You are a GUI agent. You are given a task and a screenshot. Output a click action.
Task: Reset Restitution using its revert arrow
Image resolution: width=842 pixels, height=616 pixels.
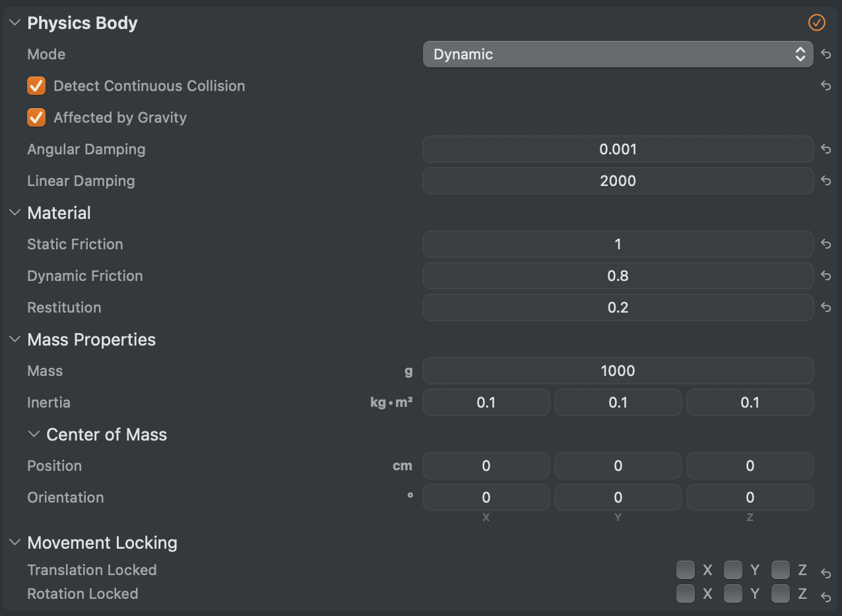pyautogui.click(x=826, y=307)
